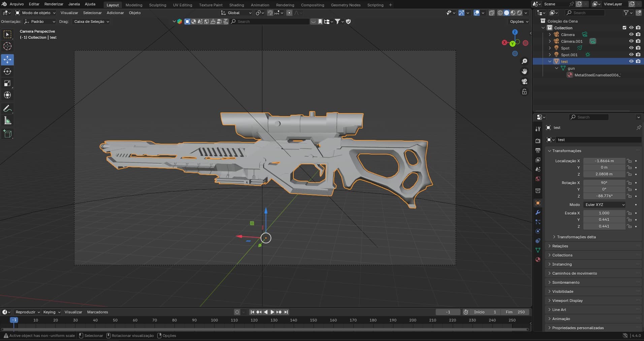Click the Opções button in the viewport header
Image resolution: width=644 pixels, height=341 pixels.
pyautogui.click(x=519, y=22)
